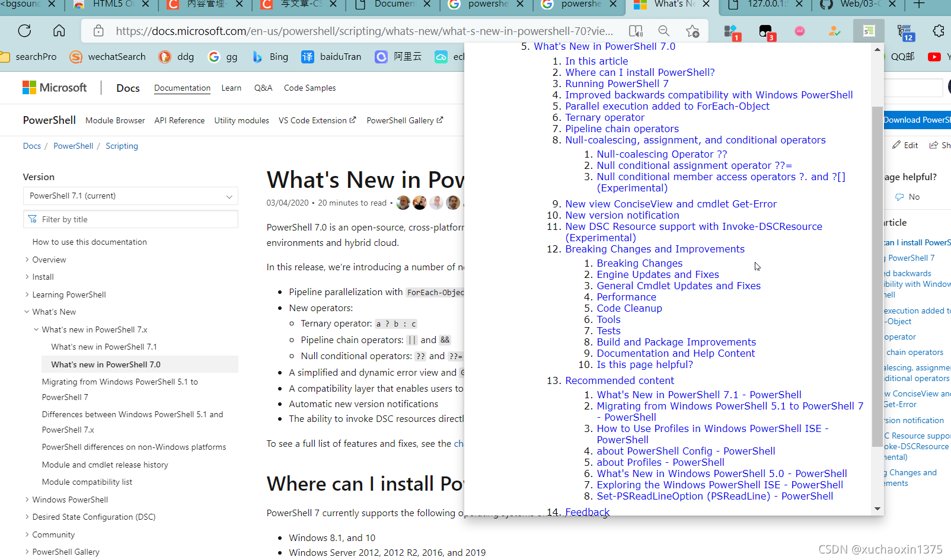951x560 pixels.
Task: Open site security lock icon in address bar
Action: (x=98, y=31)
